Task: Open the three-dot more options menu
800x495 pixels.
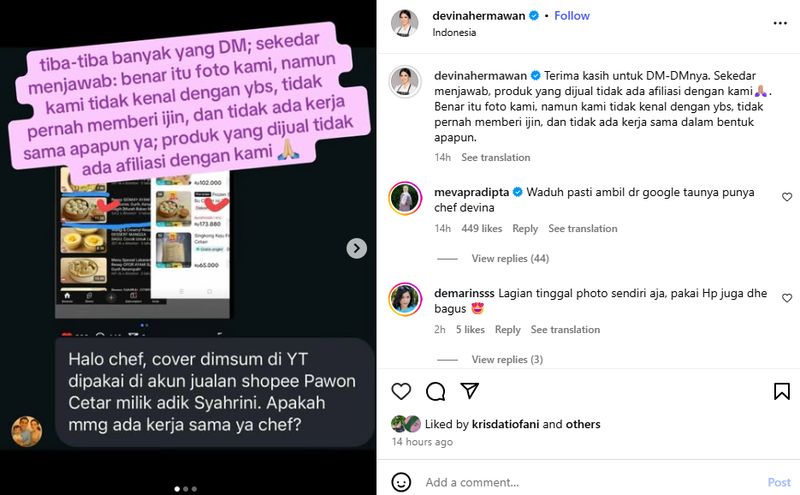Action: point(780,23)
